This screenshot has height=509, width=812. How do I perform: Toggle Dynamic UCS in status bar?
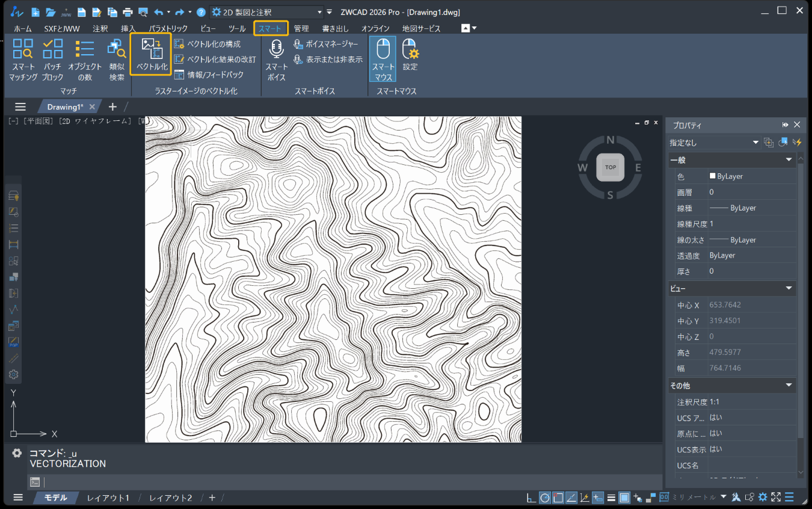coord(585,497)
